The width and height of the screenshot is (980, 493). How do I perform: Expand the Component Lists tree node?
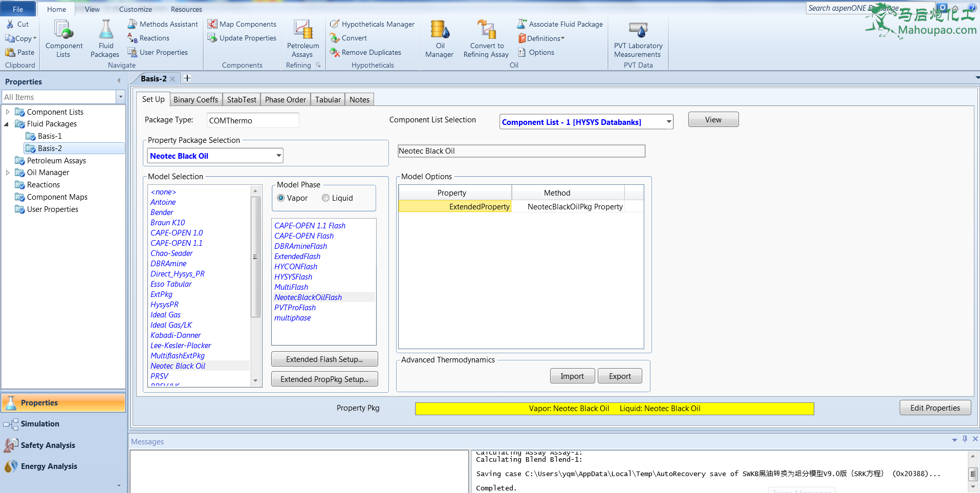[x=8, y=112]
